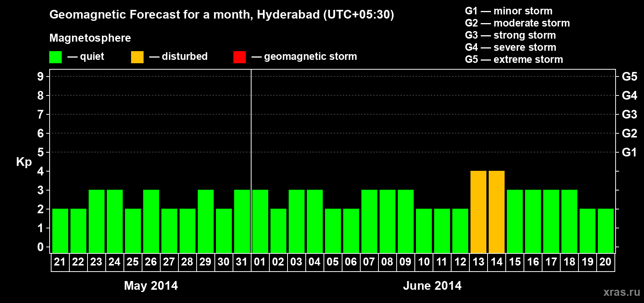Click the May 2014 month label
Screen dimensions: 644x303
point(151,286)
